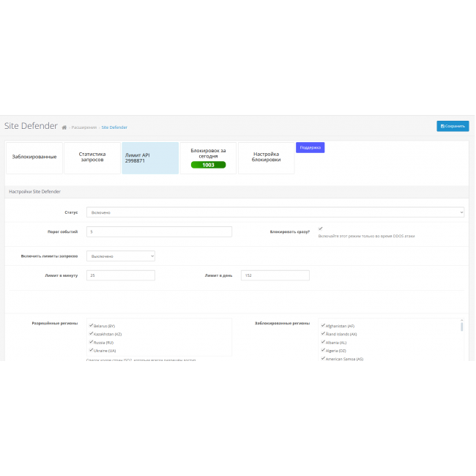The height and width of the screenshot is (476, 476).
Task: Open the Статистика запросов tab
Action: pyautogui.click(x=92, y=157)
